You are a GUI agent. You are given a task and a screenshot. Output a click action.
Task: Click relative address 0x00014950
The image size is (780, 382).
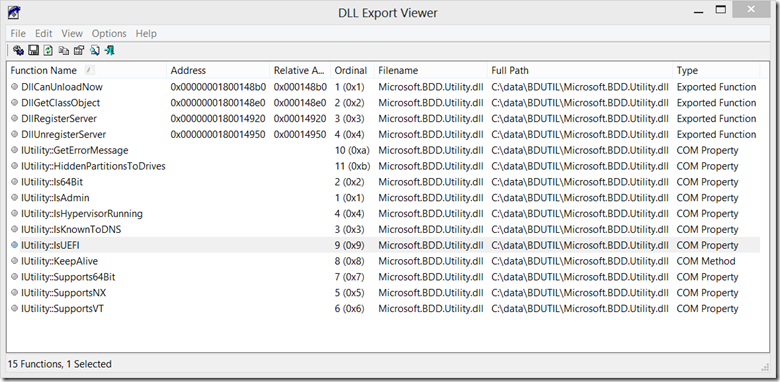click(300, 134)
